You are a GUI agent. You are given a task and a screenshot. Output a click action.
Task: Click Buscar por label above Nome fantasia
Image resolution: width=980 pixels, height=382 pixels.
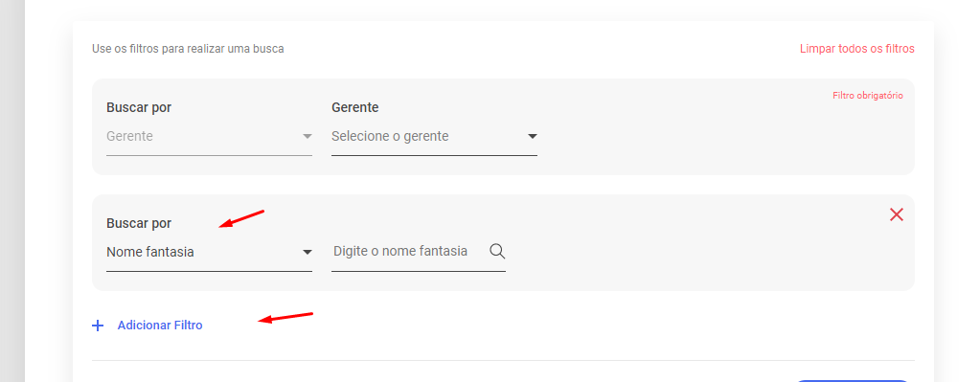pyautogui.click(x=139, y=223)
